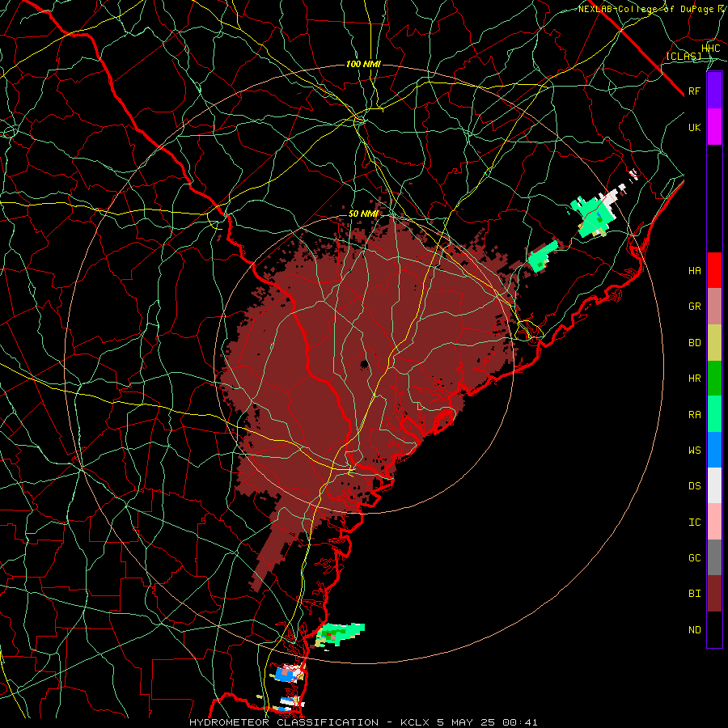Click the UK legend label
Viewport: 728px width, 728px height.
(694, 128)
